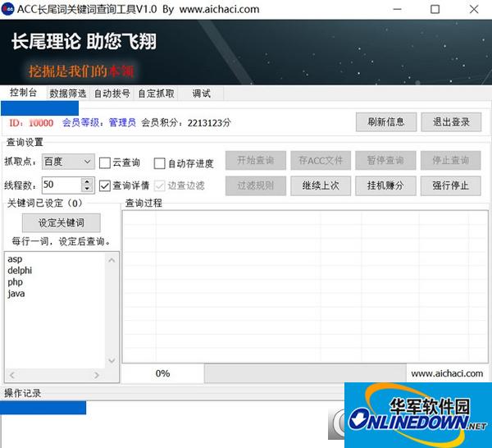The width and height of the screenshot is (492, 448).
Task: Click the ACC app icon in title bar
Action: click(7, 9)
